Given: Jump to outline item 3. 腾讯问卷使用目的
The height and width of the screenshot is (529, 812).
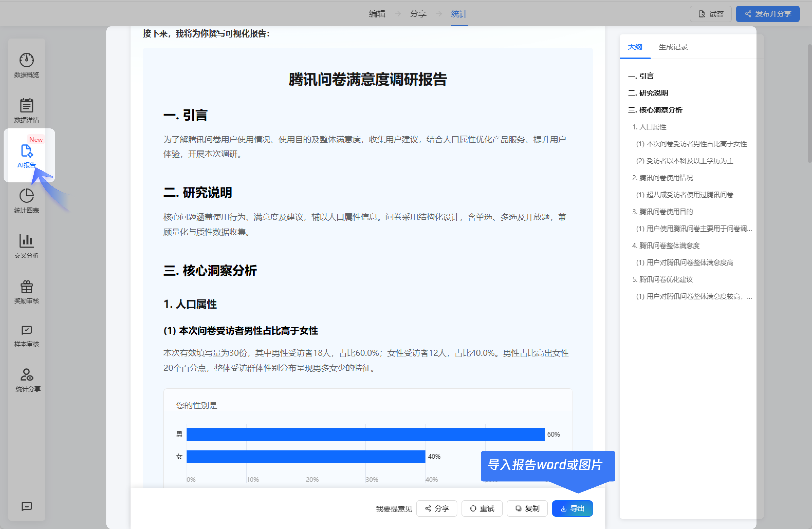Looking at the screenshot, I should [662, 212].
